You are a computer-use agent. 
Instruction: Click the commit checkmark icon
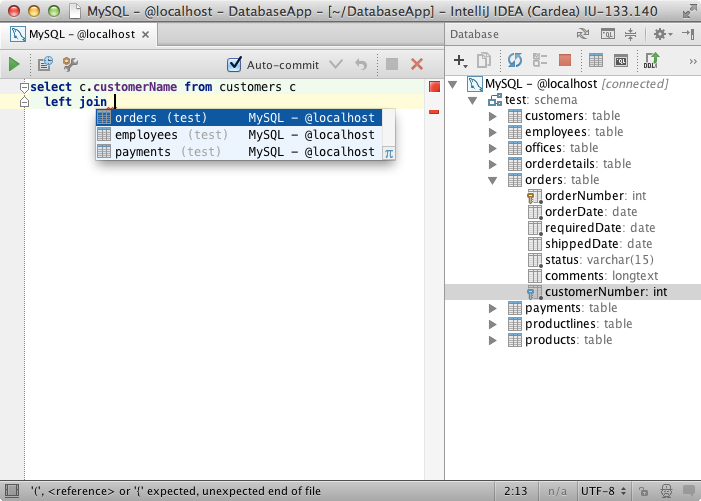(336, 64)
